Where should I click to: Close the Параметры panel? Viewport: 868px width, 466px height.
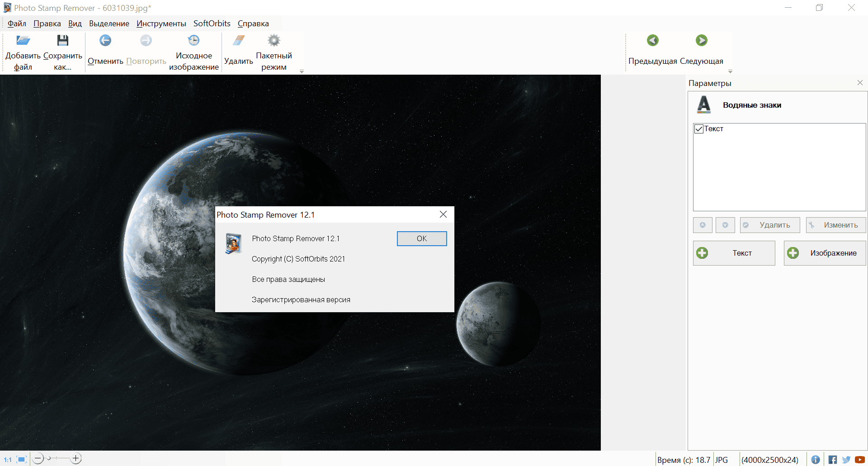click(x=860, y=83)
